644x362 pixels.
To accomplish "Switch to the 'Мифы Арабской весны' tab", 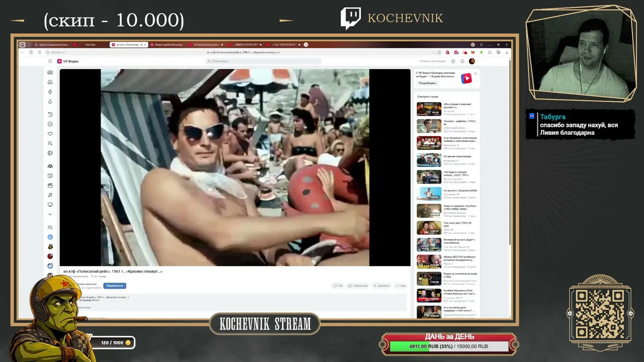I will coord(168,45).
